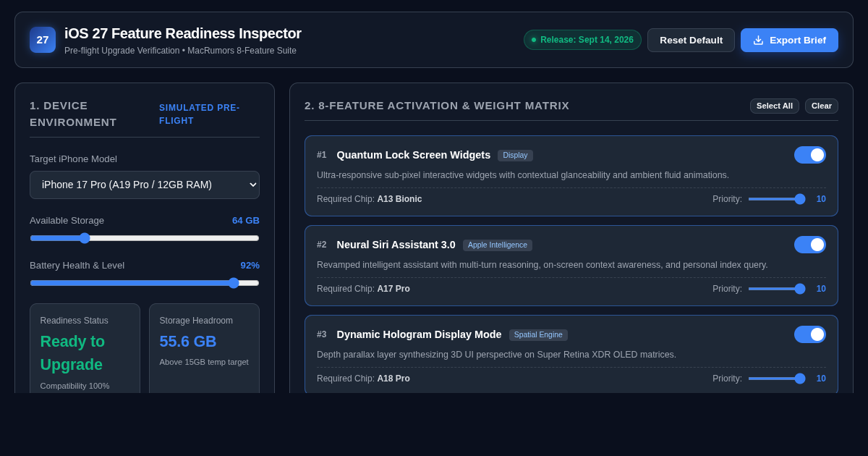
Task: Toggle Dynamic Hologram Display Mode switch
Action: click(810, 334)
